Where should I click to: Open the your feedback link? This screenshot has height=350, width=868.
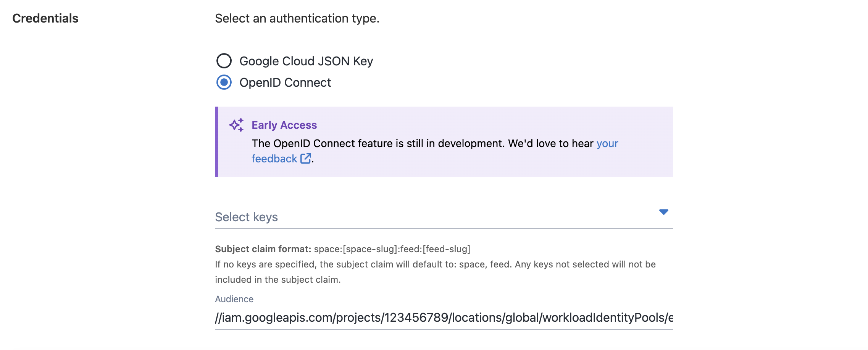(x=607, y=144)
